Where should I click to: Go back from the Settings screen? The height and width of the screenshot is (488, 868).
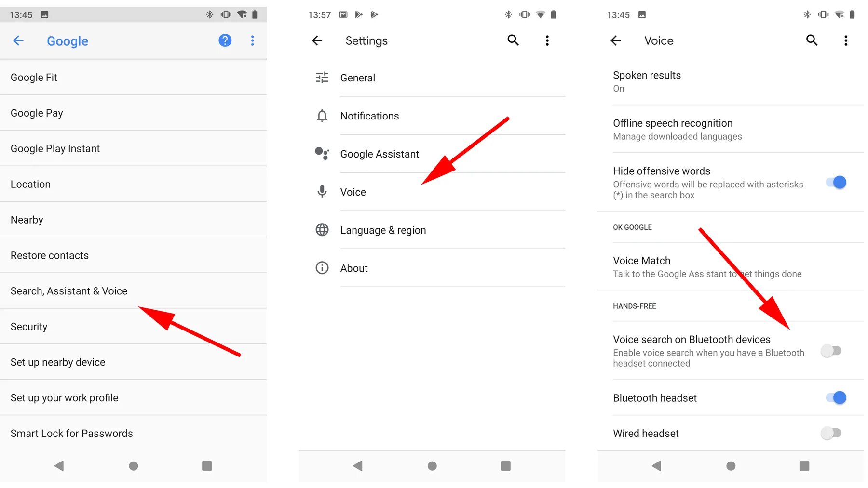[317, 41]
